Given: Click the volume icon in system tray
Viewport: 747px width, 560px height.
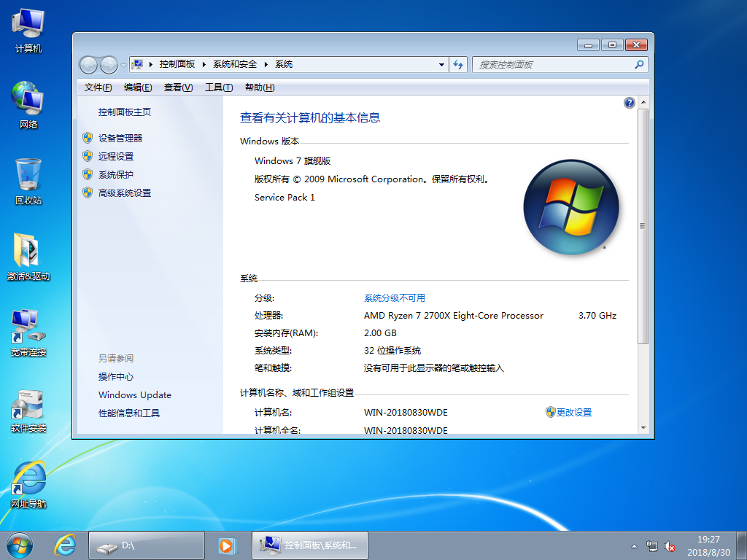Looking at the screenshot, I should coord(670,545).
